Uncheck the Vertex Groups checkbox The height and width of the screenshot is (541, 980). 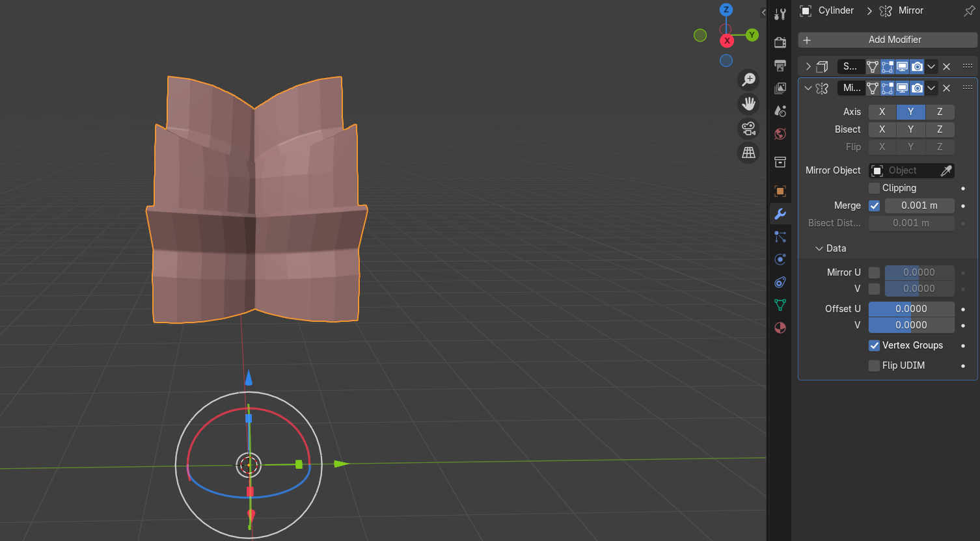pos(875,345)
